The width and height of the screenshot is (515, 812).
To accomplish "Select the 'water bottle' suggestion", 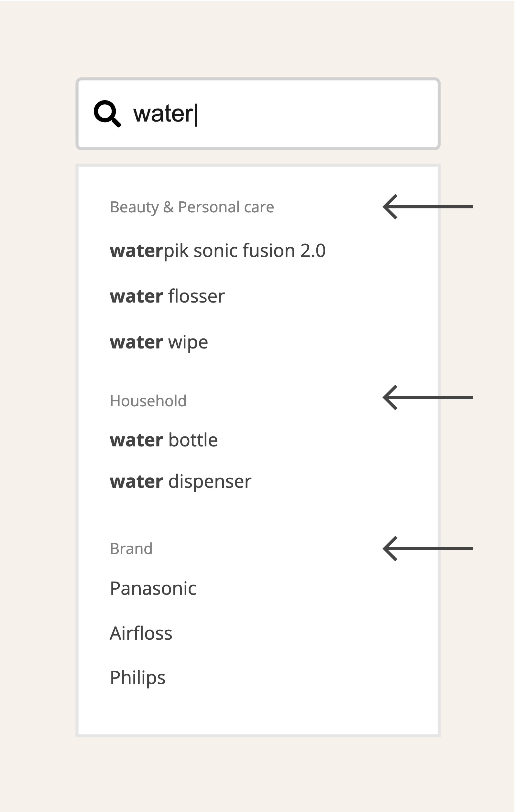I will [x=164, y=440].
